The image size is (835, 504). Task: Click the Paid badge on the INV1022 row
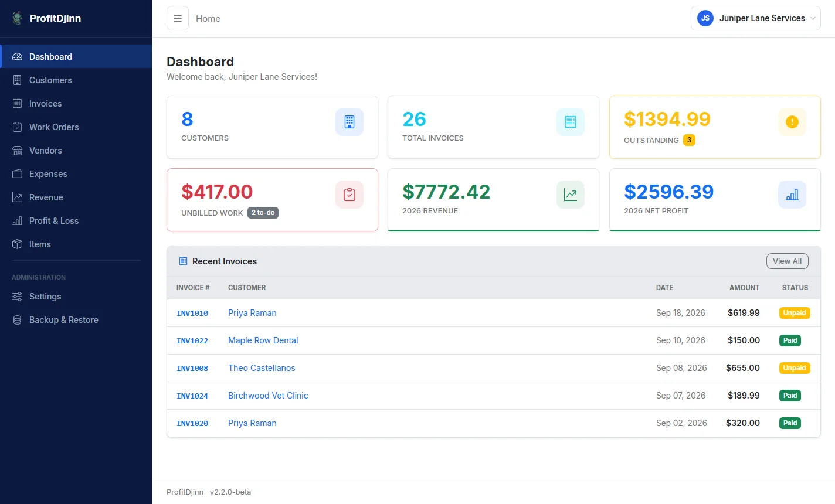pos(790,340)
